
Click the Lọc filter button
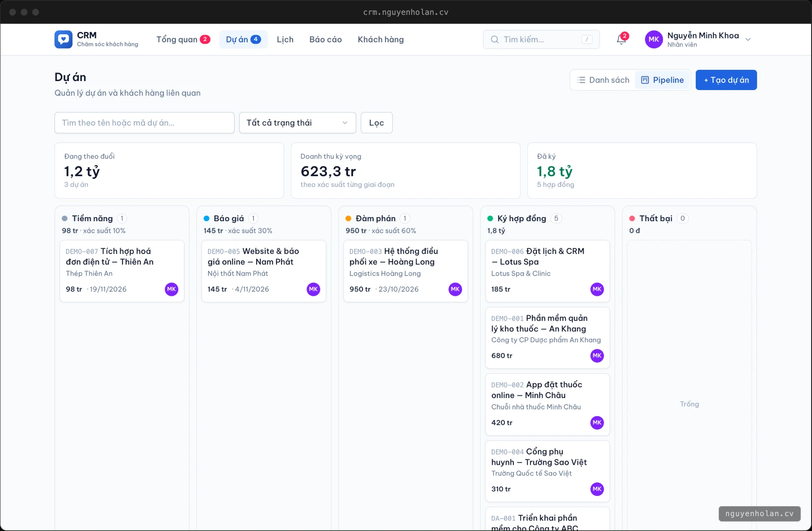point(377,123)
